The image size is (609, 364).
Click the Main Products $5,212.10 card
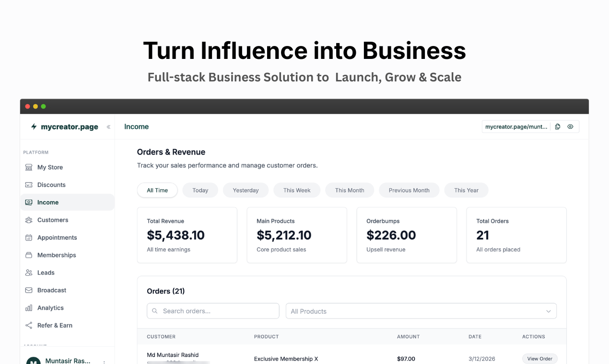(297, 235)
